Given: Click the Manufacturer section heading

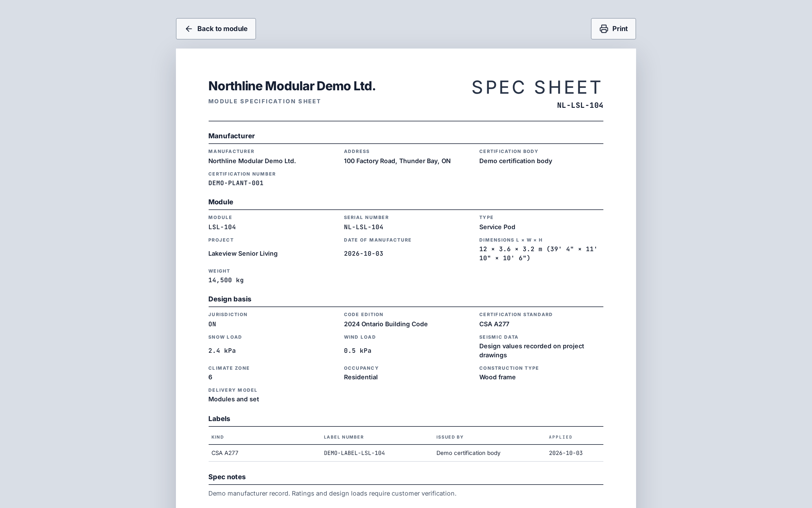Looking at the screenshot, I should point(231,136).
